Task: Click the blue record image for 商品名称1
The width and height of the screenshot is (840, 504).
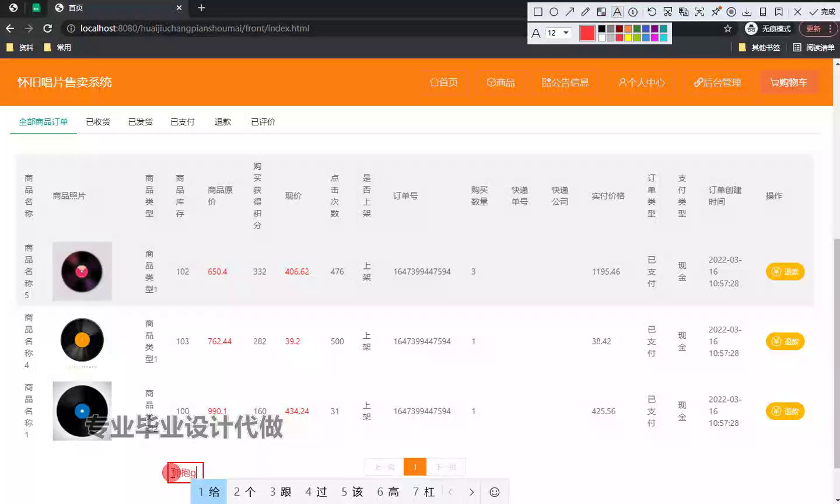Action: pos(82,411)
